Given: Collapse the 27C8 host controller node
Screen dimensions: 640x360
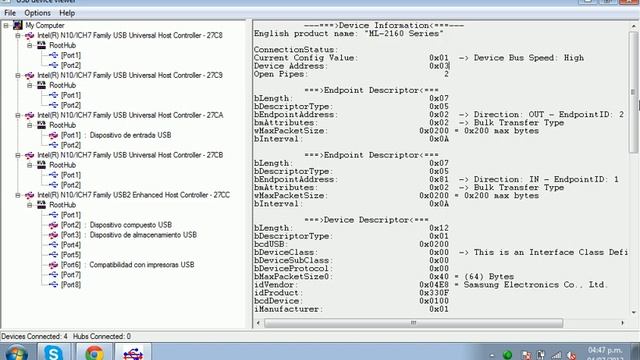Looking at the screenshot, I should pos(18,36).
